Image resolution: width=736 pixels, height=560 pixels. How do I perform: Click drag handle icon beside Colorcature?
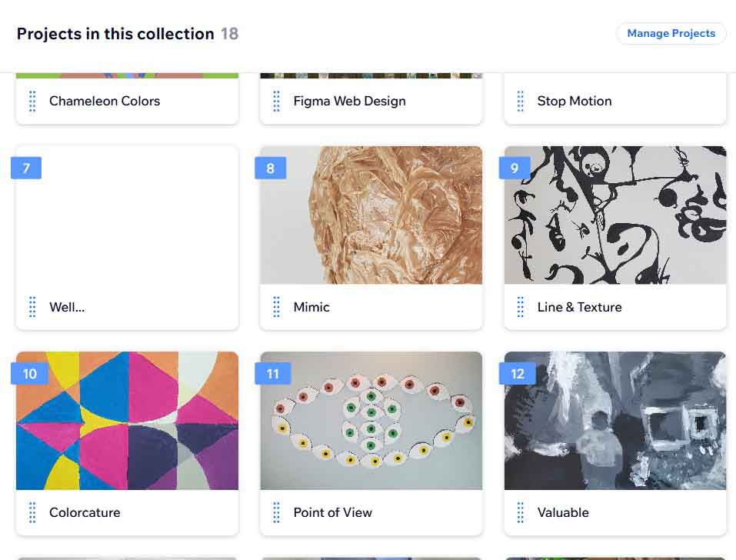(32, 512)
